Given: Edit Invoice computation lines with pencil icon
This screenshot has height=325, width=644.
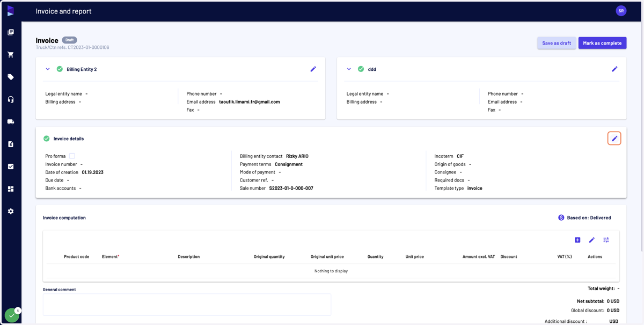Looking at the screenshot, I should (x=592, y=240).
